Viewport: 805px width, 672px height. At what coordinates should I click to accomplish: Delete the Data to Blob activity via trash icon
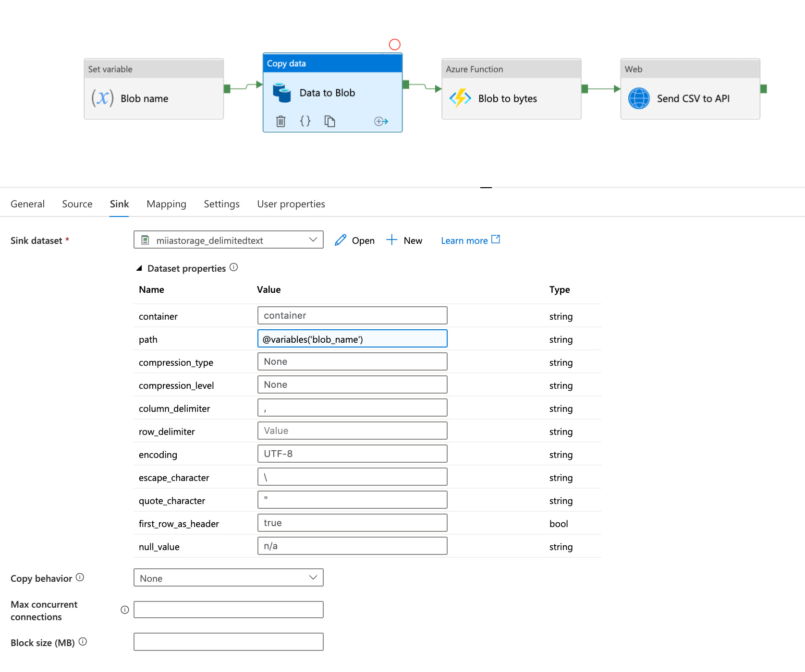pos(281,121)
